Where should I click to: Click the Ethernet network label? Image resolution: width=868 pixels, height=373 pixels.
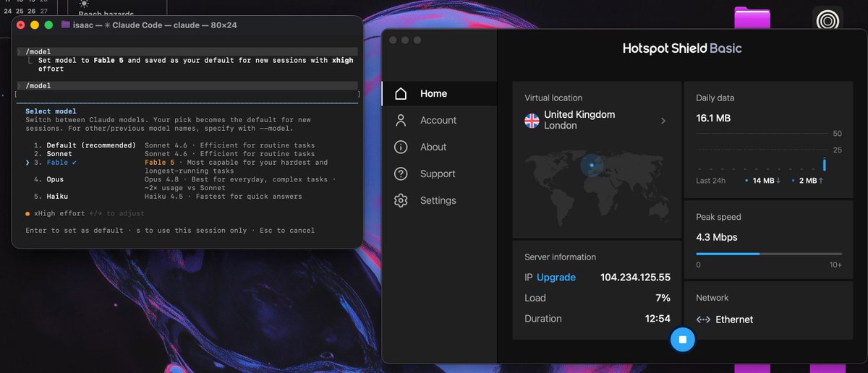(734, 320)
